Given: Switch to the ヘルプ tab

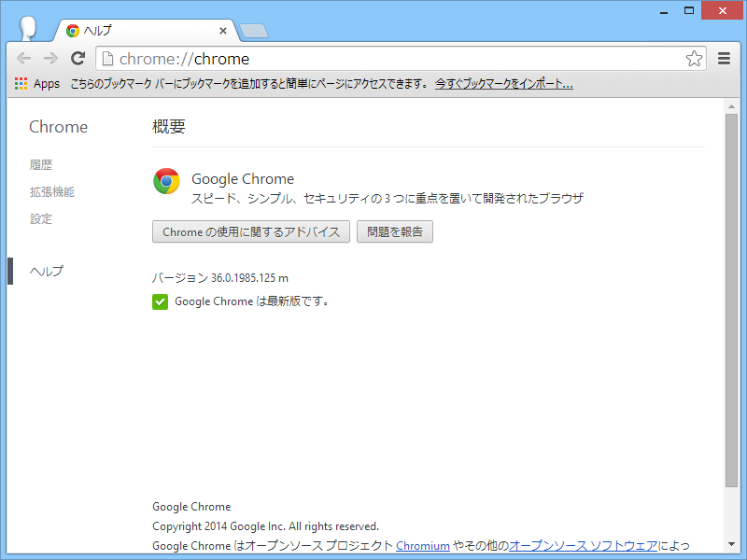Looking at the screenshot, I should click(140, 30).
